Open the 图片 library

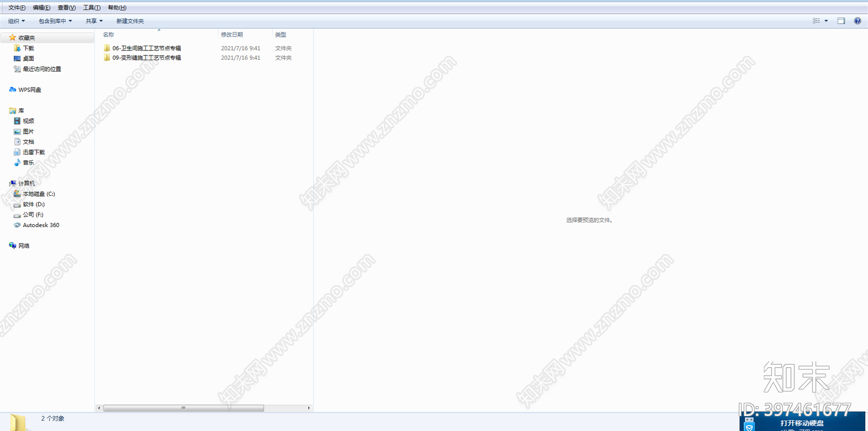(x=28, y=131)
